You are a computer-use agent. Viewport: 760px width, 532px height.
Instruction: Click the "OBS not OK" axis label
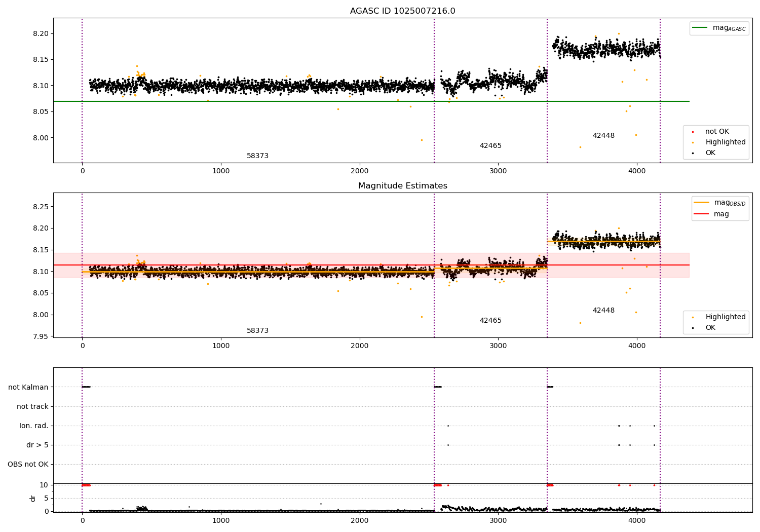(x=28, y=464)
